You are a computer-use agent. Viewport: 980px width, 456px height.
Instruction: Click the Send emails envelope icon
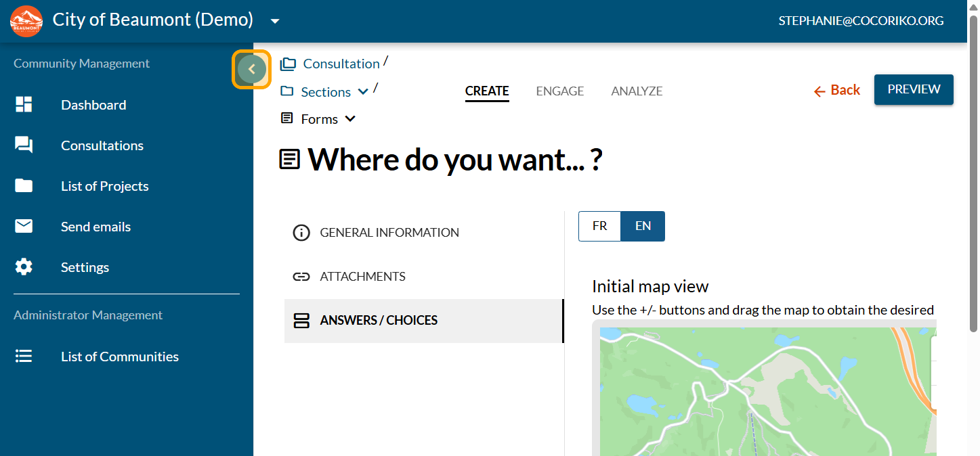tap(24, 226)
